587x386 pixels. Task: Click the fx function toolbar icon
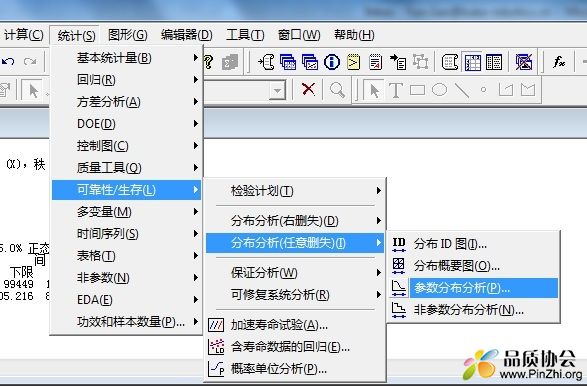[559, 61]
